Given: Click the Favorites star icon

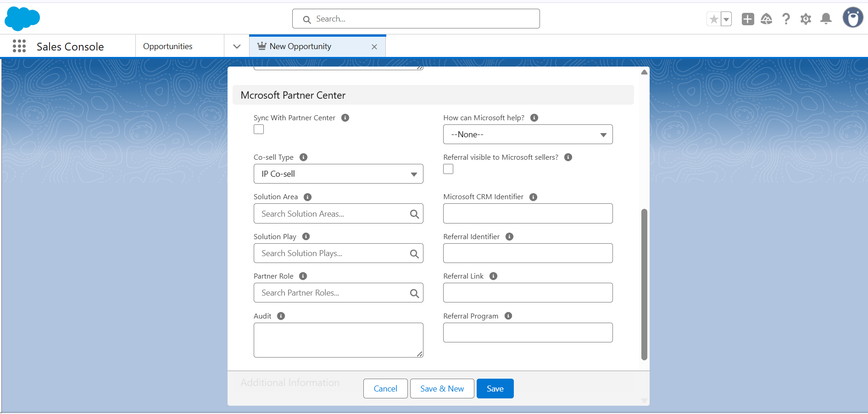Looking at the screenshot, I should [x=714, y=19].
